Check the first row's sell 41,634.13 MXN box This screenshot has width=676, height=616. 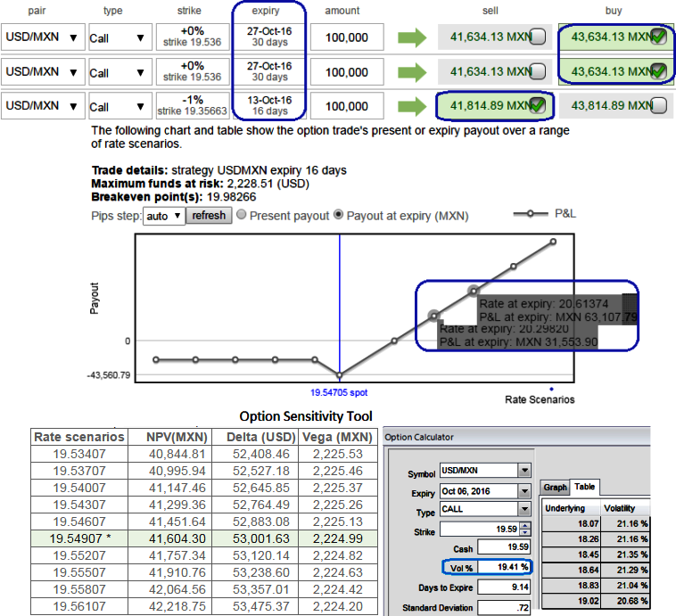(x=538, y=37)
